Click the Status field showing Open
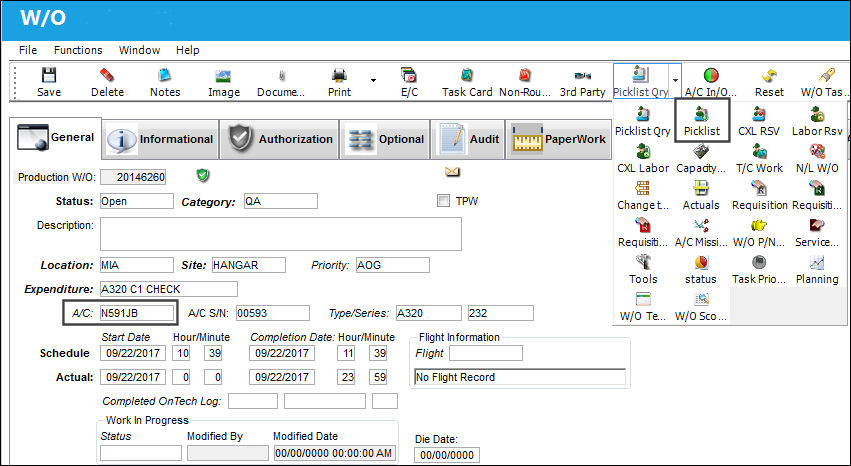The height and width of the screenshot is (466, 851). point(137,201)
